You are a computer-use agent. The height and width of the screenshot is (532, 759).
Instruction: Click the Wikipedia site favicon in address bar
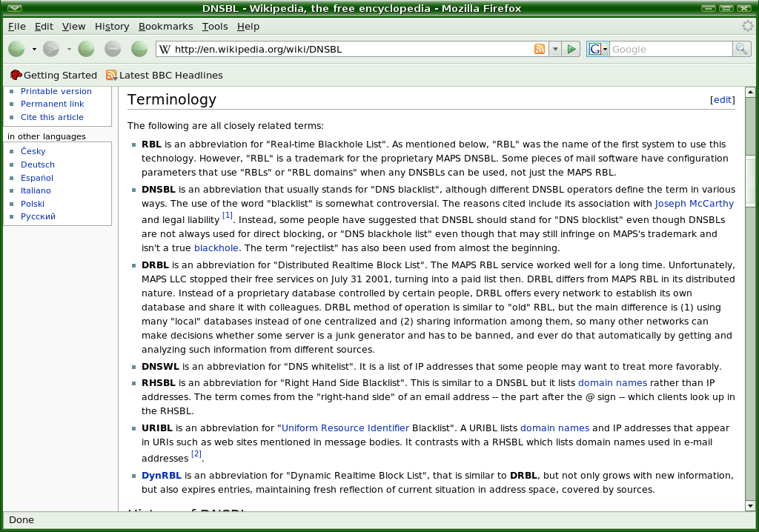165,49
